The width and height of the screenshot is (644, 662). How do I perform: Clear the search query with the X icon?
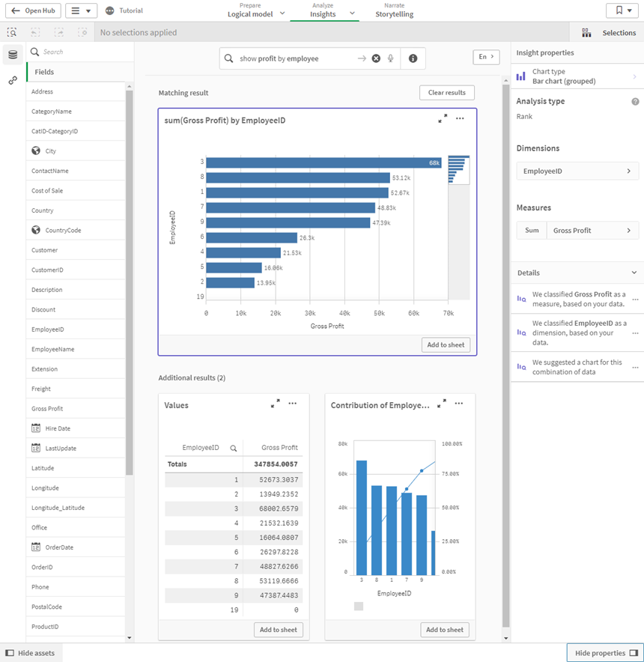pos(376,58)
